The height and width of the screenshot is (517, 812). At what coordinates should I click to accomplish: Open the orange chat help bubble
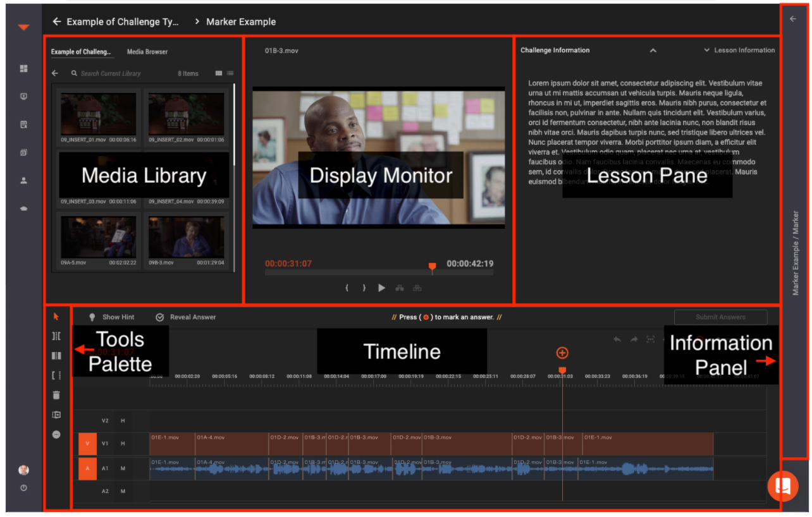click(783, 486)
